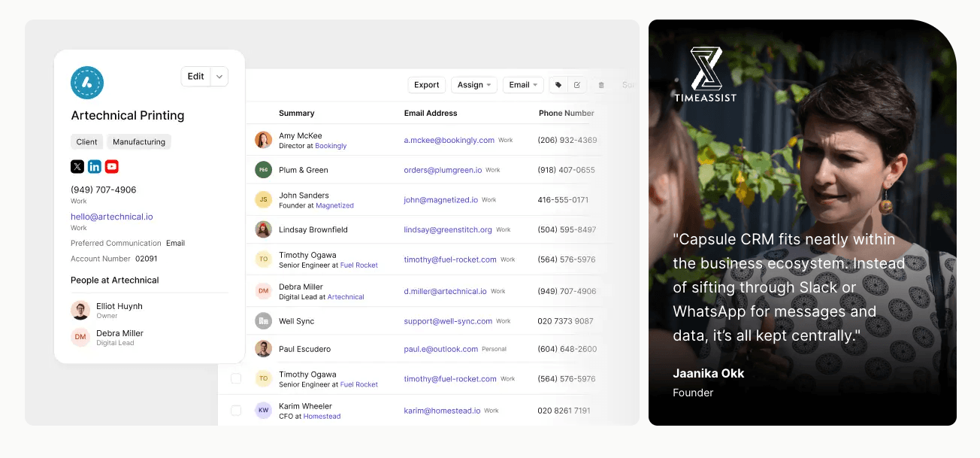Email a.mckee@bookingly.com
The image size is (980, 458).
pos(449,140)
